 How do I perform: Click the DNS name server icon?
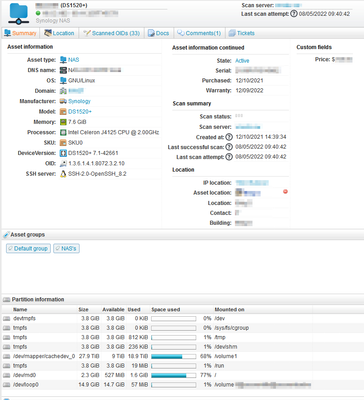point(63,70)
